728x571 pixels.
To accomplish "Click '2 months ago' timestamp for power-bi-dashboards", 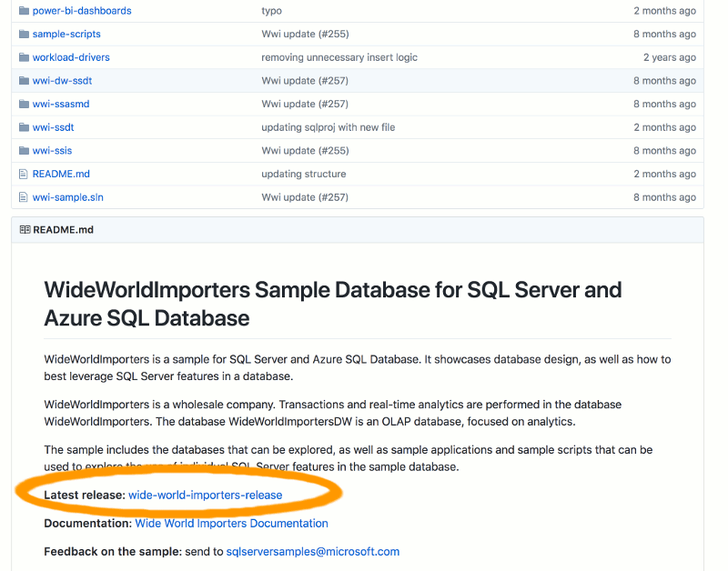I will 665,11.
